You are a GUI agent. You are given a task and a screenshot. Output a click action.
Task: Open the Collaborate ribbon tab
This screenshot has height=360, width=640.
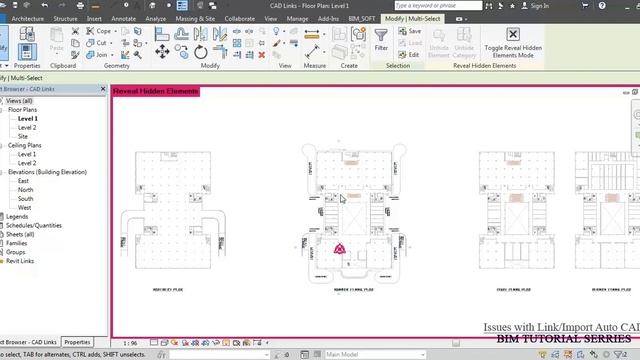coord(240,19)
